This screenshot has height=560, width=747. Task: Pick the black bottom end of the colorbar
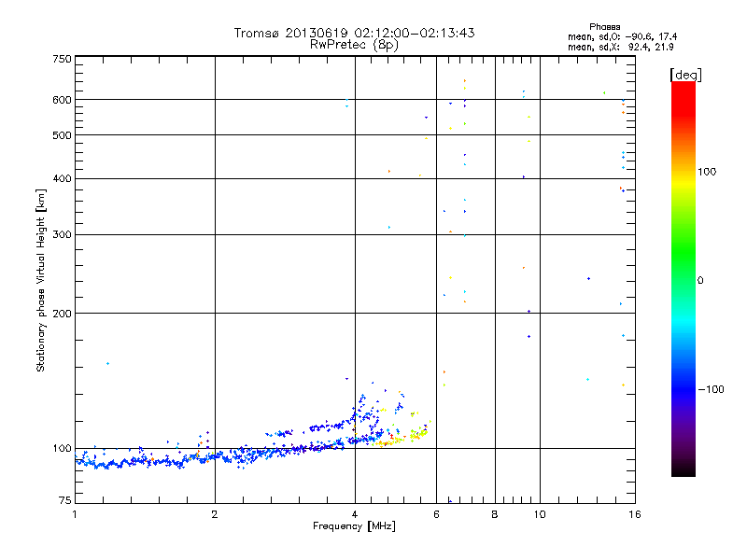tap(683, 469)
